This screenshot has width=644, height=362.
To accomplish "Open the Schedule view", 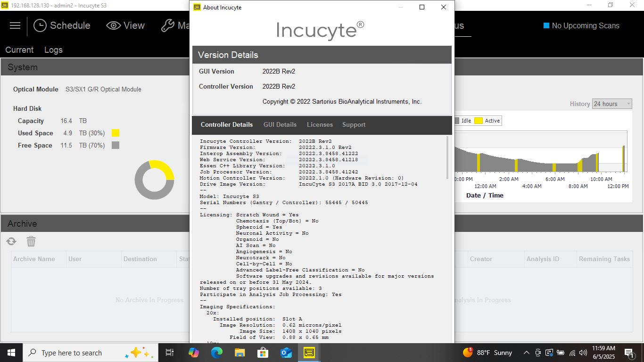I will [62, 25].
